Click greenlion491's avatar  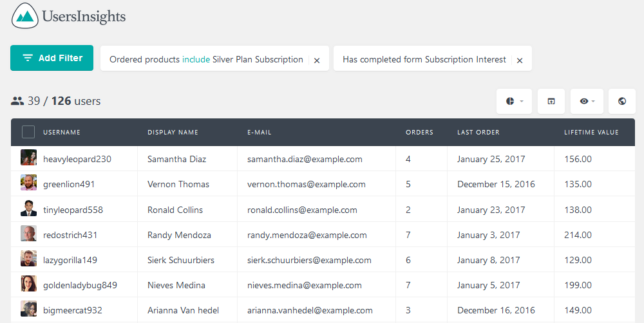[29, 183]
